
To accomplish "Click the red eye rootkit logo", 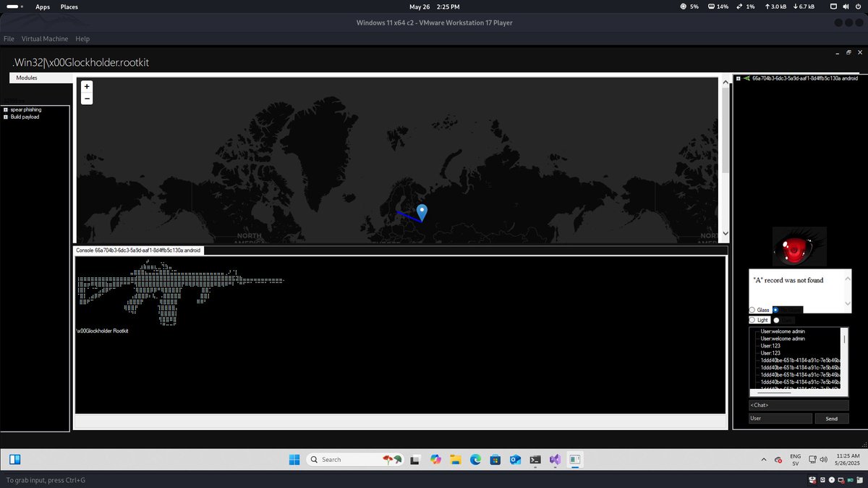I will [799, 246].
